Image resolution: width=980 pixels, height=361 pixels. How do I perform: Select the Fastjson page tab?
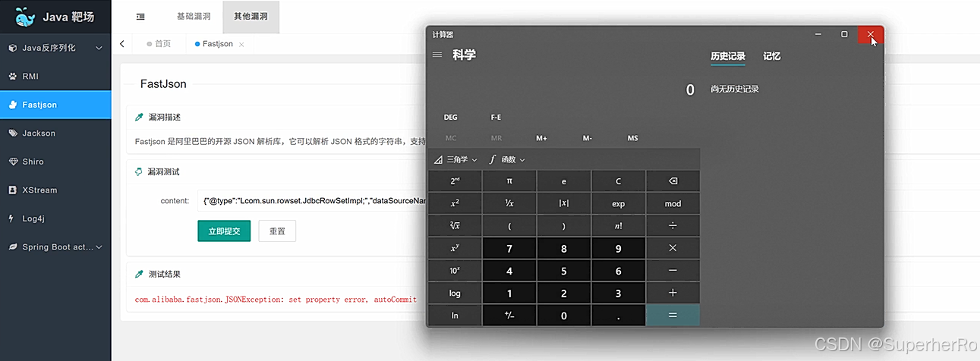[x=218, y=44]
